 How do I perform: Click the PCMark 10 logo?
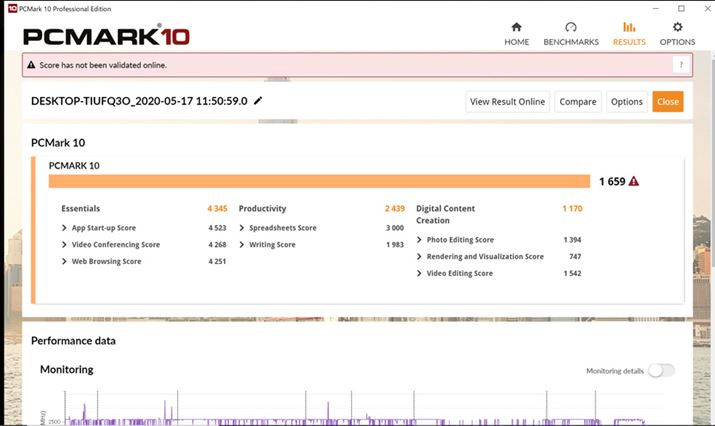[106, 35]
